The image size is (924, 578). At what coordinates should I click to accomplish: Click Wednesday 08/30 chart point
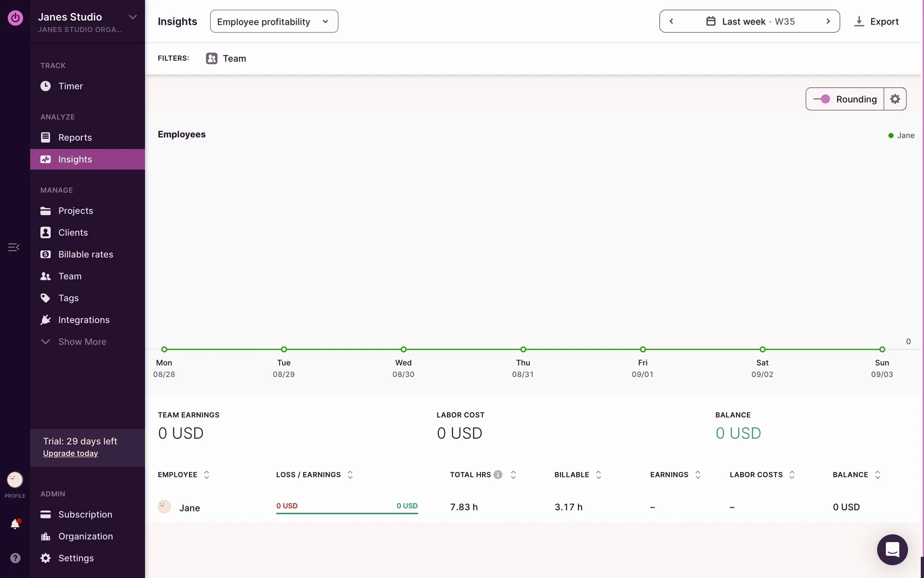(403, 349)
